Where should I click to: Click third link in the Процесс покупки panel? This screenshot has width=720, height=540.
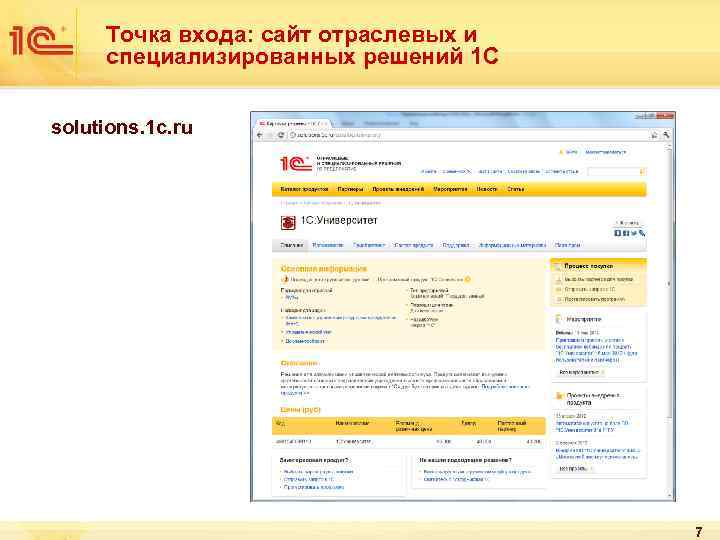[x=595, y=299]
